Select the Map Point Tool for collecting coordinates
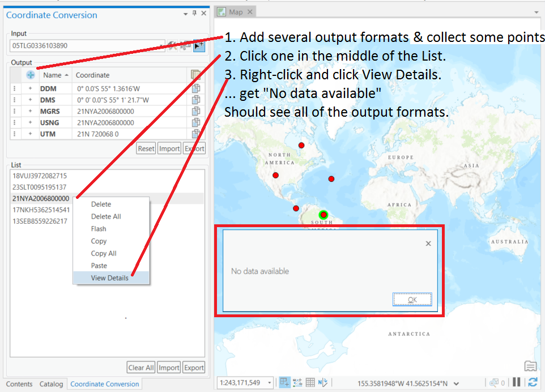The width and height of the screenshot is (545, 392). (x=199, y=46)
